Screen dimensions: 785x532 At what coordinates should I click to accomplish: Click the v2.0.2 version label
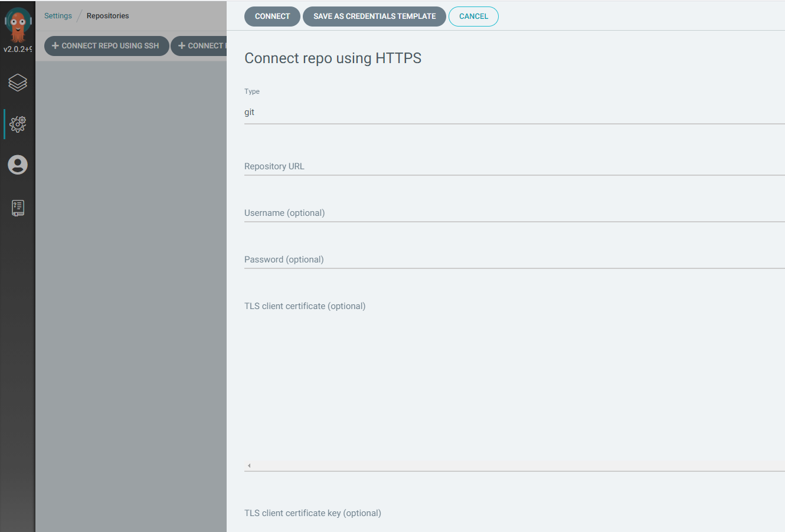pyautogui.click(x=18, y=49)
